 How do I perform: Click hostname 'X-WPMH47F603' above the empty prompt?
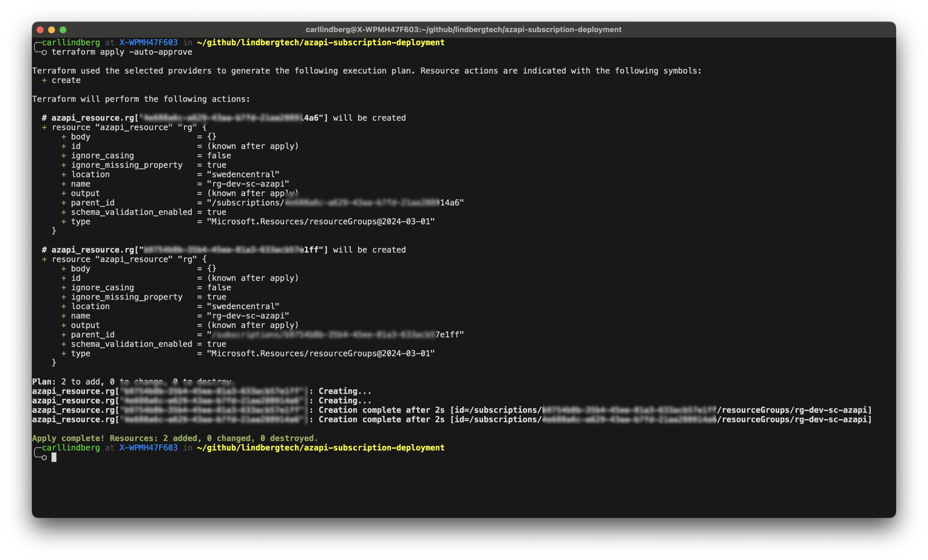(148, 448)
